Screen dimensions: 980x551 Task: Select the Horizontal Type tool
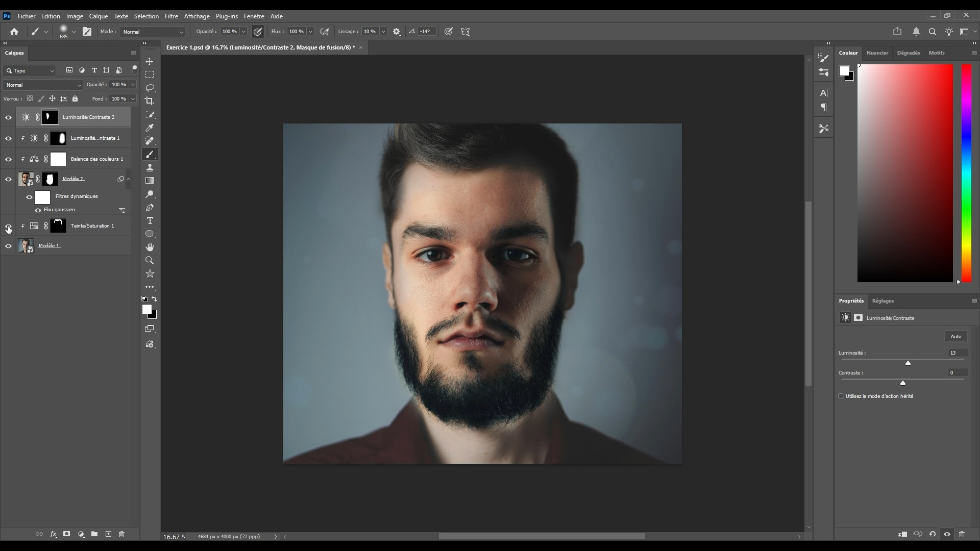click(150, 221)
